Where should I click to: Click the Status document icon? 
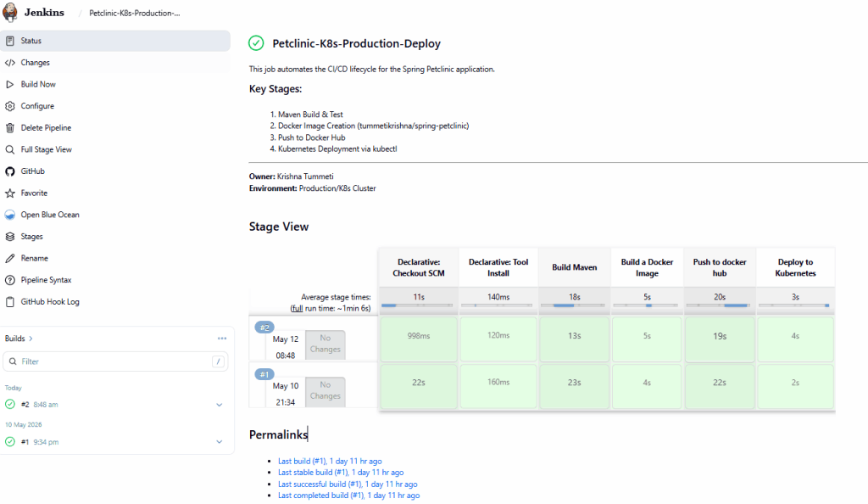10,41
